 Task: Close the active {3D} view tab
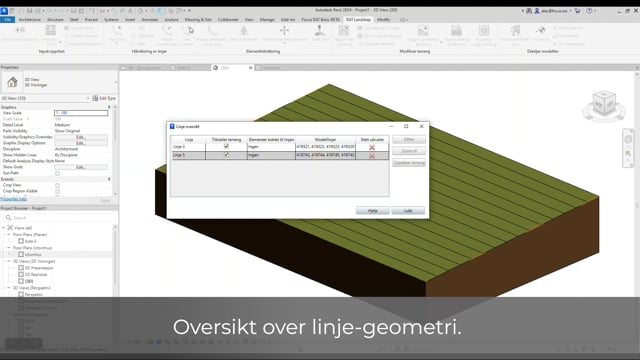[251, 68]
